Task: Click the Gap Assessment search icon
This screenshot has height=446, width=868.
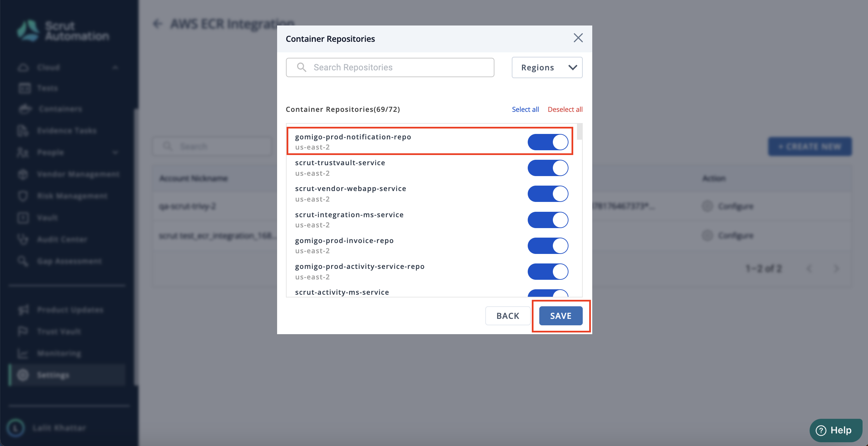Action: (23, 261)
